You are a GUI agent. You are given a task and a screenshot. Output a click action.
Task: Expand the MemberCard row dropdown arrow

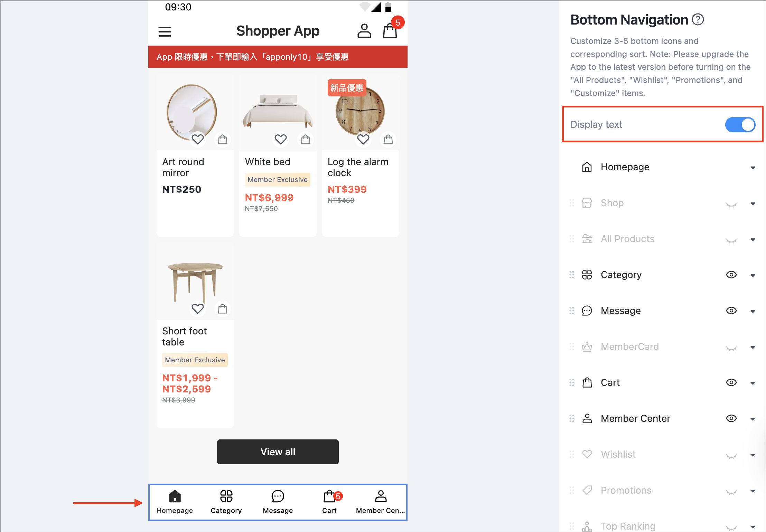pyautogui.click(x=753, y=348)
